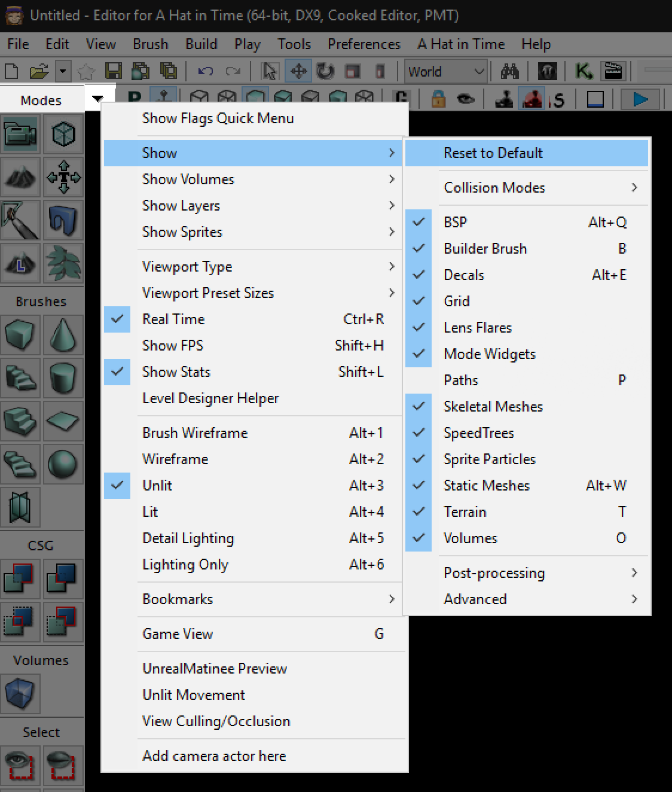Image resolution: width=672 pixels, height=792 pixels.
Task: Create Cylinder builder brush
Action: point(63,379)
